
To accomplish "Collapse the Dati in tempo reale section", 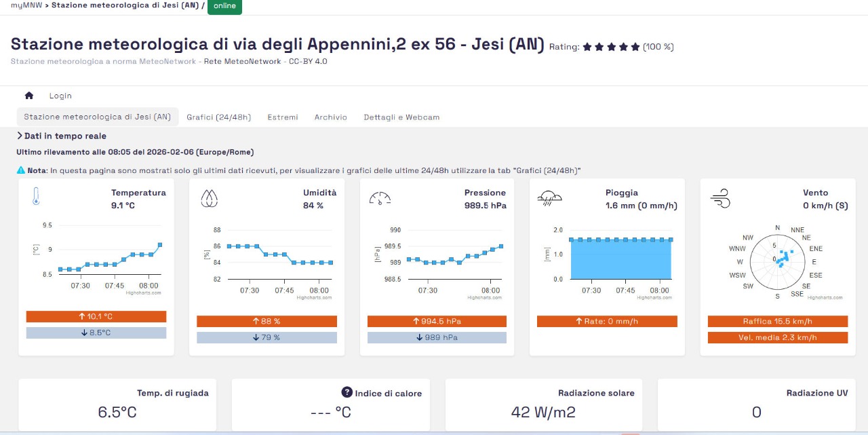I will point(20,136).
